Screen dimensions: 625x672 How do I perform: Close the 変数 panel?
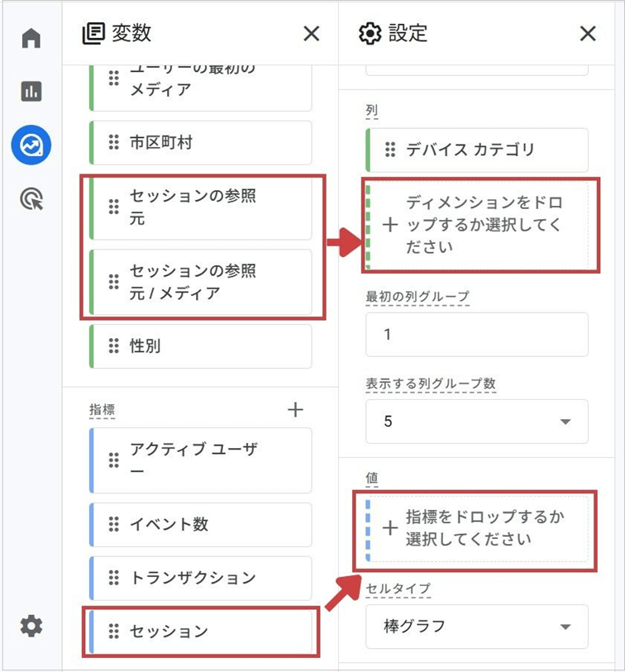click(312, 33)
